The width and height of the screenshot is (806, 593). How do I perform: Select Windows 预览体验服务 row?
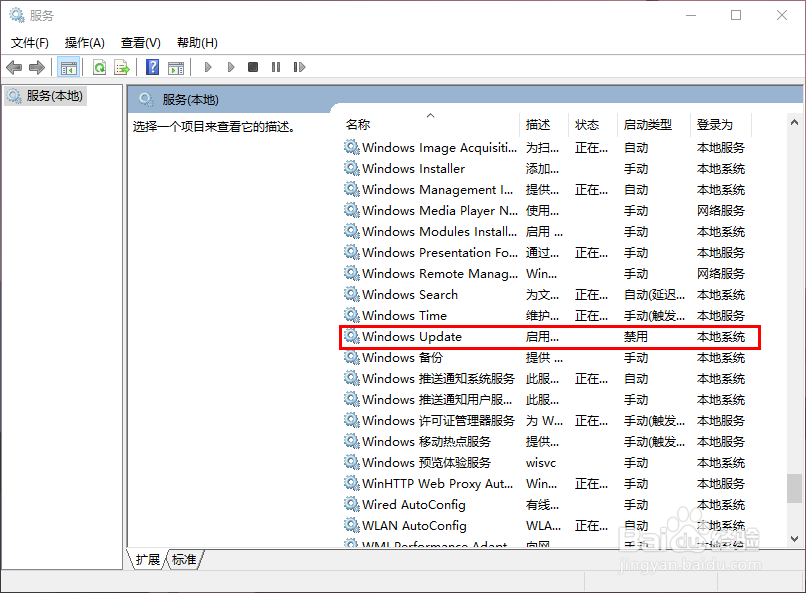[x=546, y=463]
